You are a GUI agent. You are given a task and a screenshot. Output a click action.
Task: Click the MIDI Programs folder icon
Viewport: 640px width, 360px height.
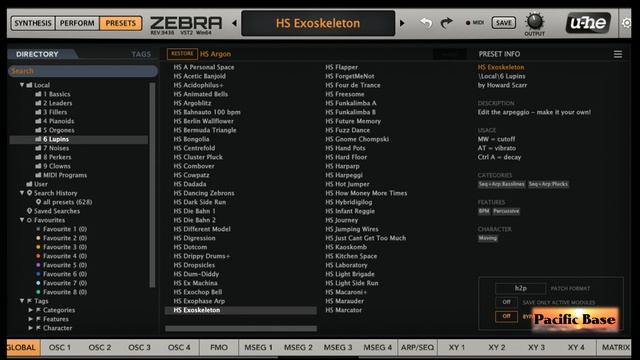[38, 175]
